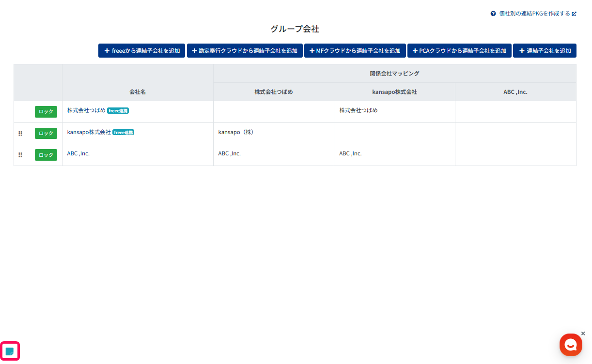Click the 株式会社つばめ mapping column header
Screen dimensions: 592x364
[274, 91]
